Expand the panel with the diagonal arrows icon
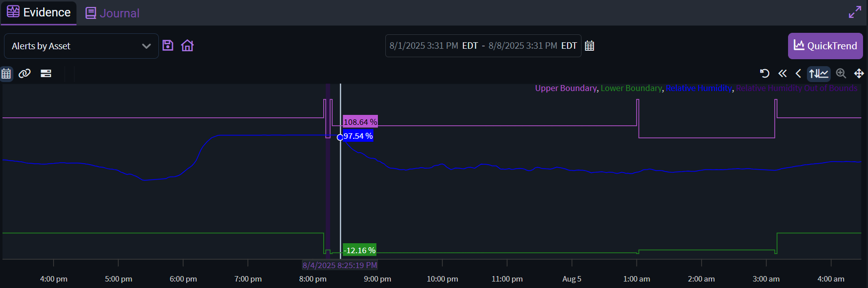The image size is (868, 288). pos(855,12)
